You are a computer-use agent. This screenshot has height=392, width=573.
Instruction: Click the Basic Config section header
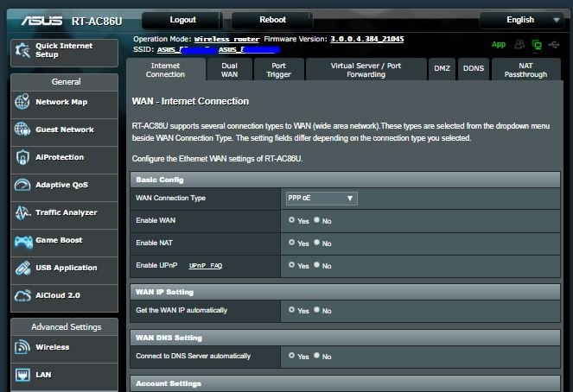pos(345,180)
